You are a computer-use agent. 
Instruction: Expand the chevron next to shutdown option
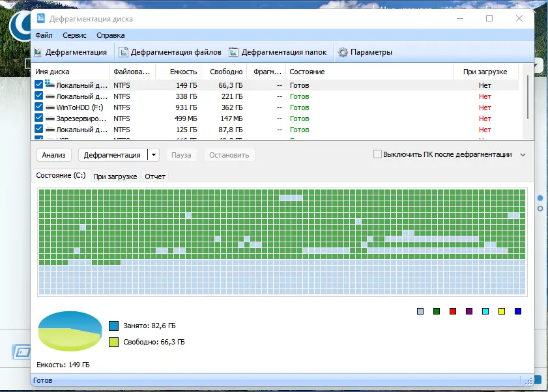coord(523,155)
